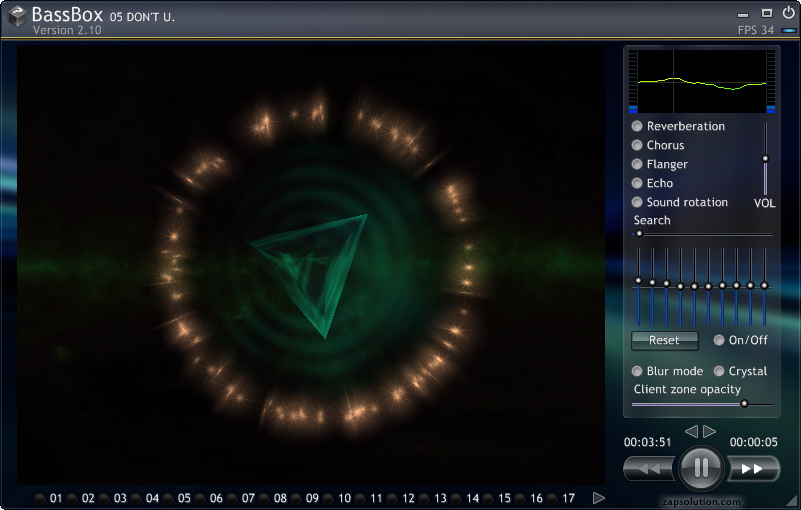Click the resize grip at window corner
The image size is (801, 510).
point(792,501)
